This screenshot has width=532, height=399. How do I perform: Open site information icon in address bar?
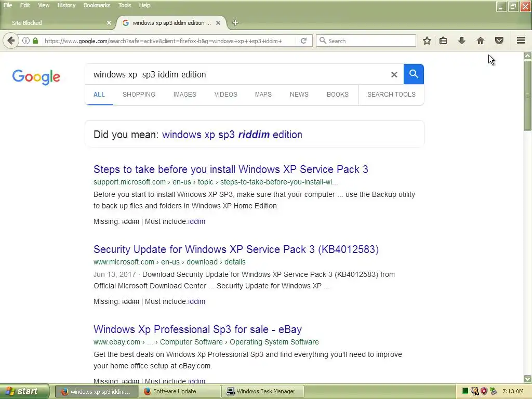tap(26, 41)
